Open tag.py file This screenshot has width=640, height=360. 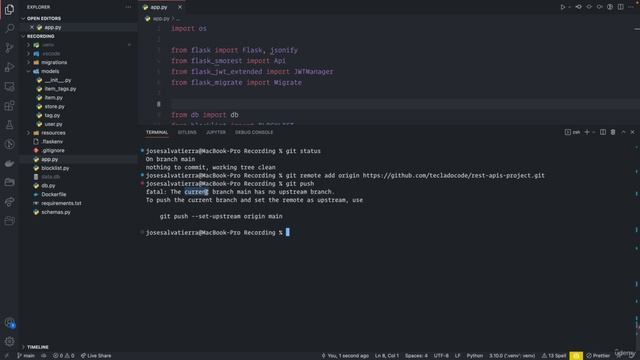(52, 116)
